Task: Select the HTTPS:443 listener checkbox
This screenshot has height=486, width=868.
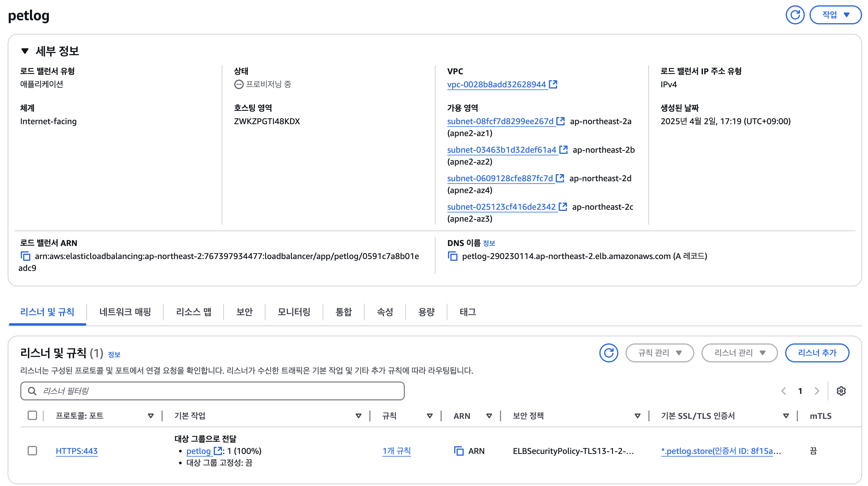Action: click(x=32, y=451)
